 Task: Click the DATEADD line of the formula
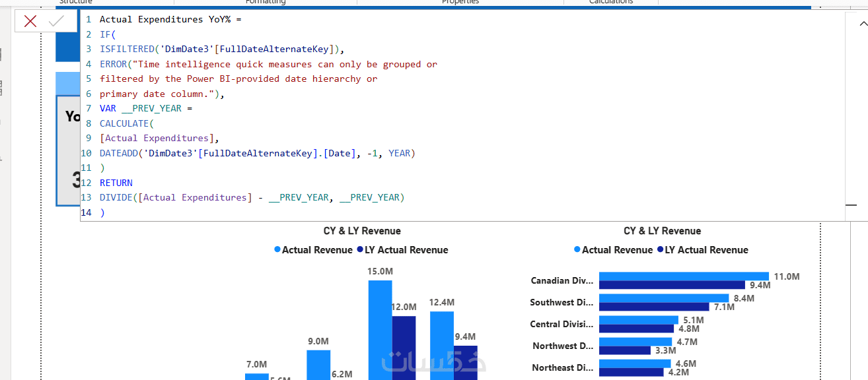pos(258,153)
